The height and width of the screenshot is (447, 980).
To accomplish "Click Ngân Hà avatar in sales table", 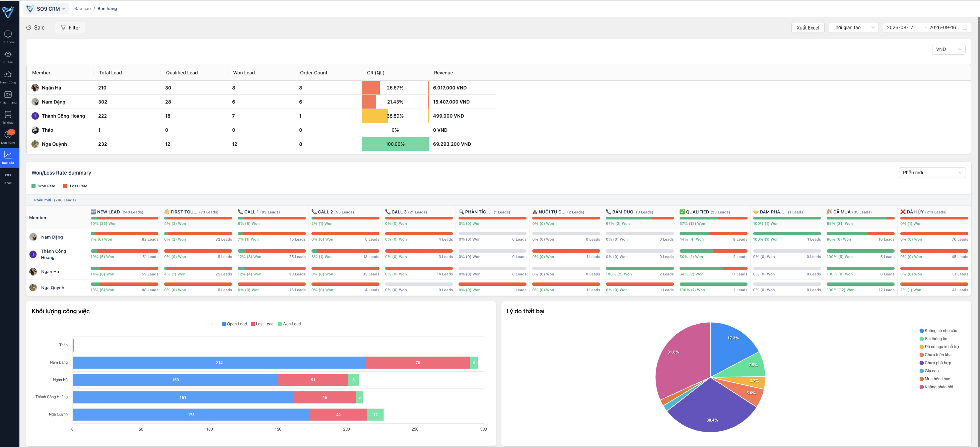I will pyautogui.click(x=35, y=87).
